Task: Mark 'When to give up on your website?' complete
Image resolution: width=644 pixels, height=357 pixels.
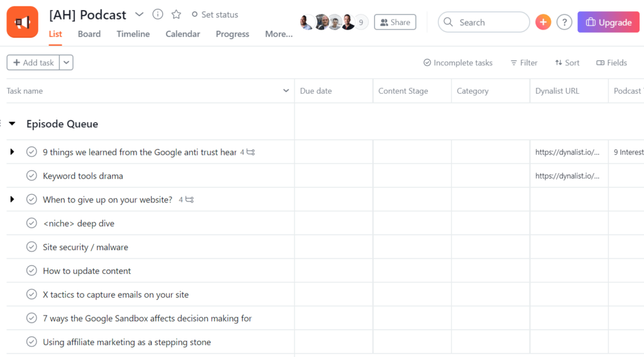Action: click(x=31, y=199)
